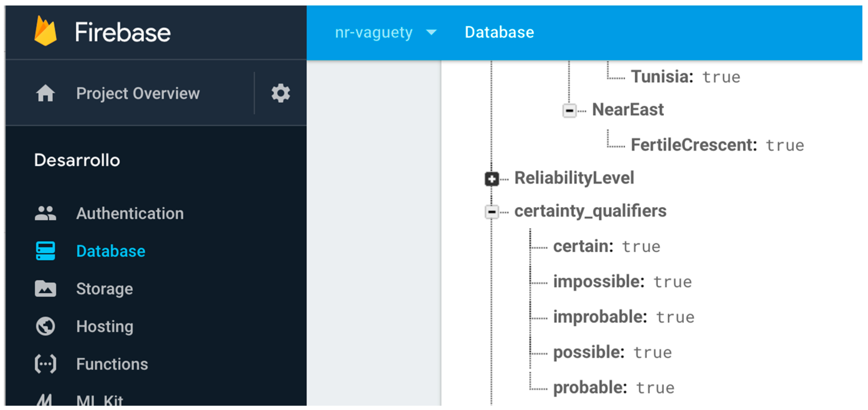Select Storage in the sidebar menu
Viewport: 868px width, 410px height.
point(104,289)
